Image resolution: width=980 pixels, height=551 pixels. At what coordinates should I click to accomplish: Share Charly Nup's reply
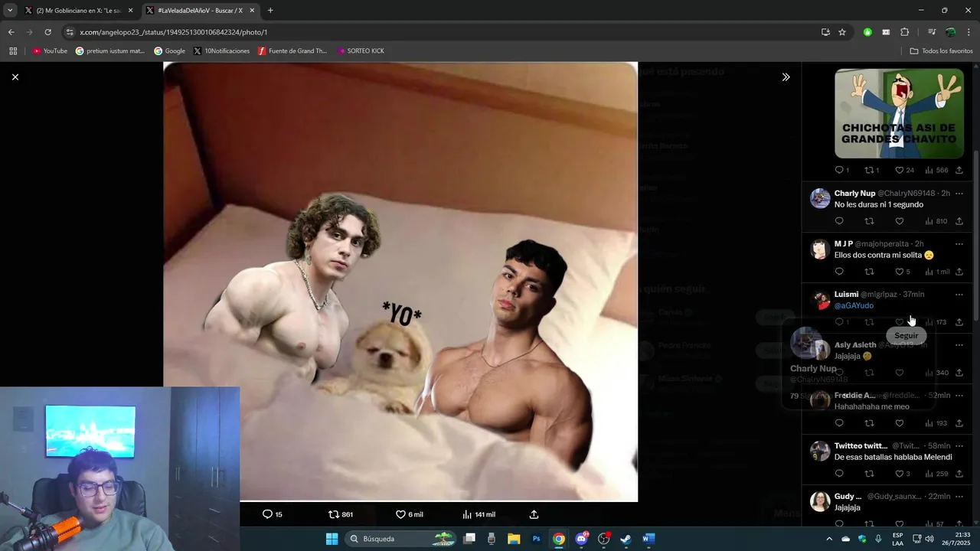(x=959, y=221)
